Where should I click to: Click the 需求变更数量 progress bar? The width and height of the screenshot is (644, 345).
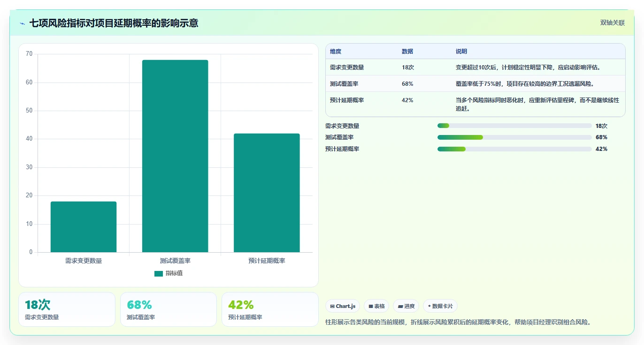[x=514, y=126]
